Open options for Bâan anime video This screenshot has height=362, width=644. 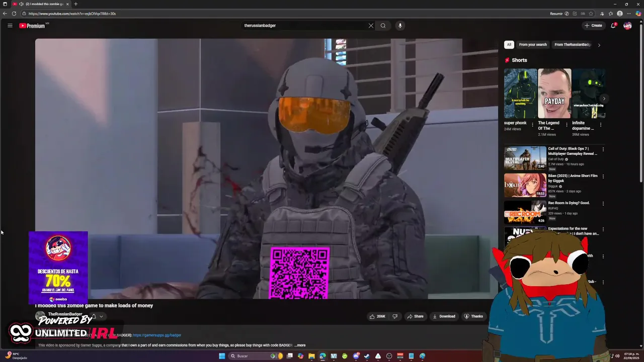(x=603, y=176)
